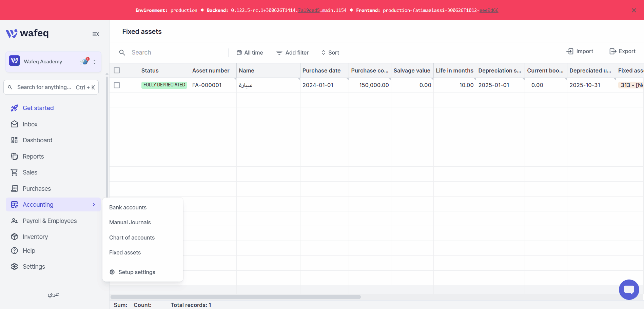Click the FULLY DEPRECIATED status badge
644x309 pixels.
coord(164,85)
